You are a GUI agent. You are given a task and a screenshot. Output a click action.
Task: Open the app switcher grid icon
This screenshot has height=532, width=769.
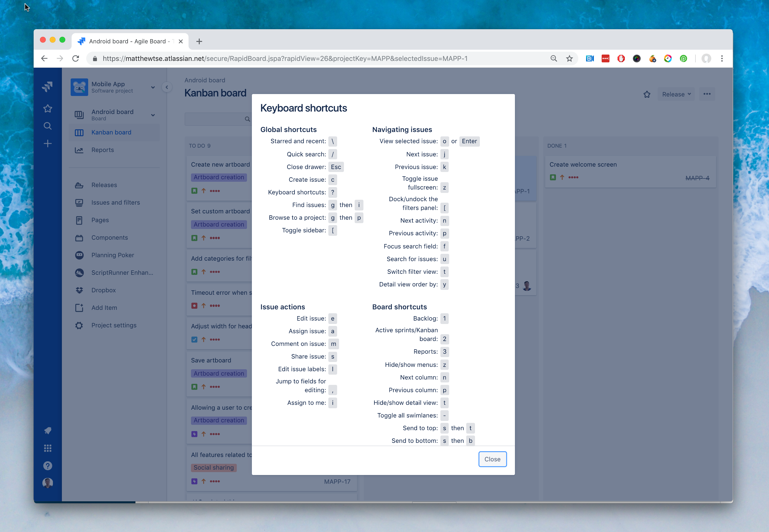tap(48, 448)
